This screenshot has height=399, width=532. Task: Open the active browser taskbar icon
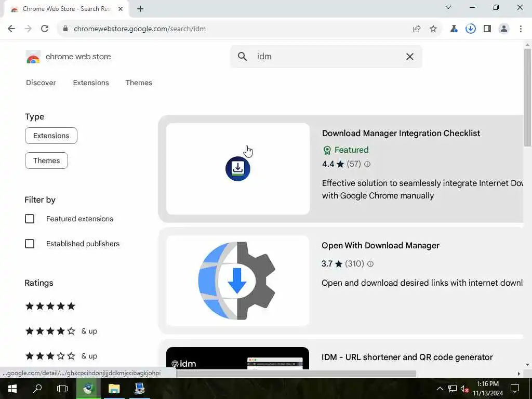[88, 389]
